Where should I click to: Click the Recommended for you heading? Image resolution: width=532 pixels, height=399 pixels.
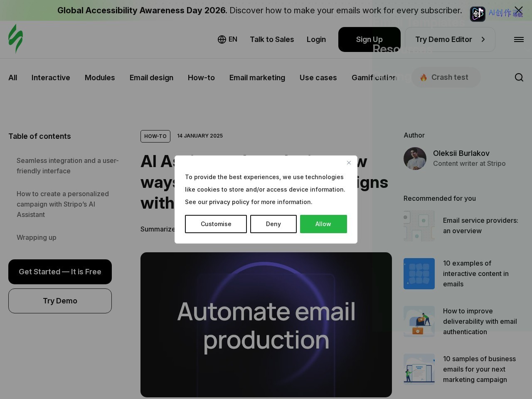[x=440, y=198]
